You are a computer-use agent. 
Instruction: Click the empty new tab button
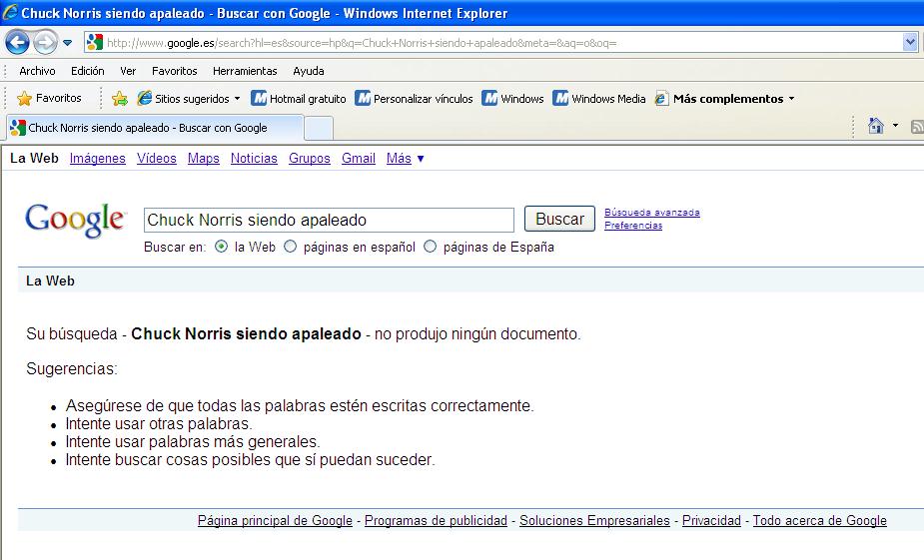(x=318, y=128)
